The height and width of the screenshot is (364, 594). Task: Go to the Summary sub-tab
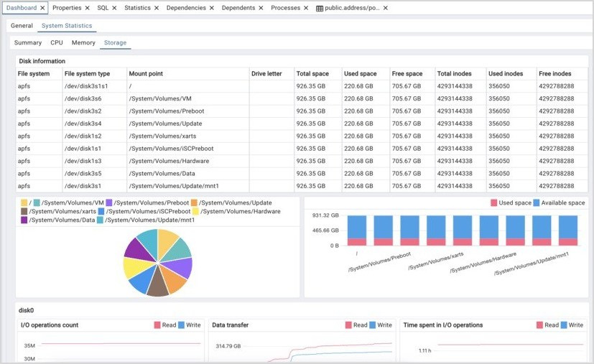(x=28, y=43)
